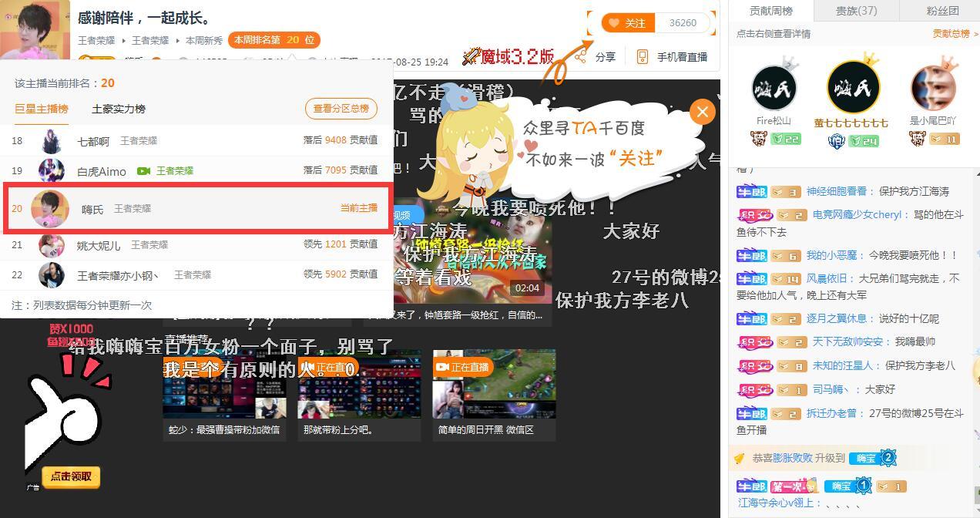Select 姚大妮儿 in ranking list
980x518 pixels.
coord(99,245)
